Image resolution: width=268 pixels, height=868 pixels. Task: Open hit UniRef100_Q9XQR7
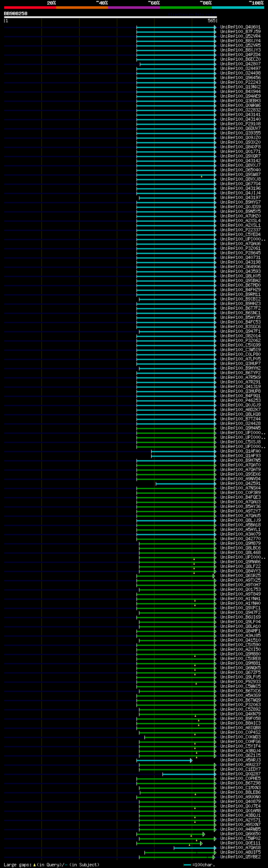pos(240,156)
